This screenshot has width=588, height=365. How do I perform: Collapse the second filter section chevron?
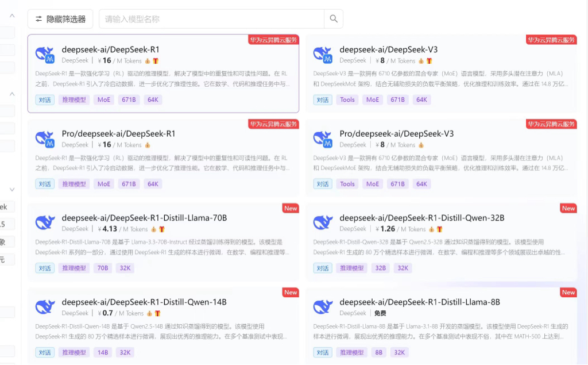[x=12, y=94]
